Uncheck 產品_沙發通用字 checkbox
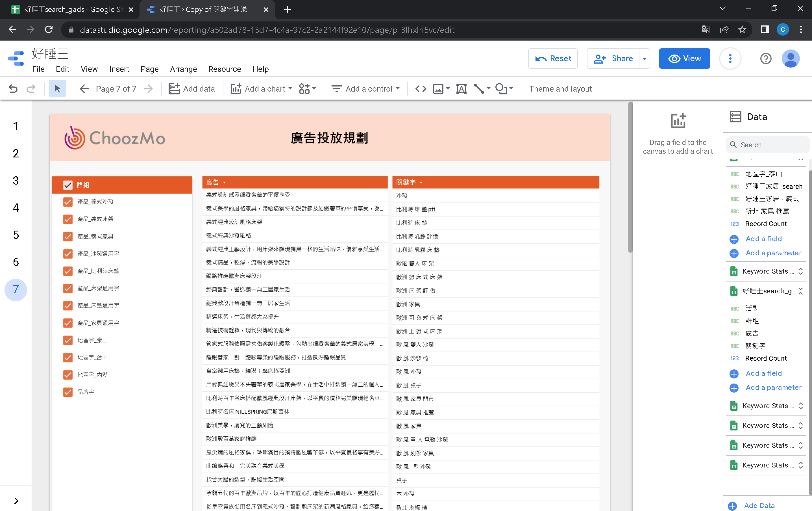This screenshot has height=511, width=812. 68,254
